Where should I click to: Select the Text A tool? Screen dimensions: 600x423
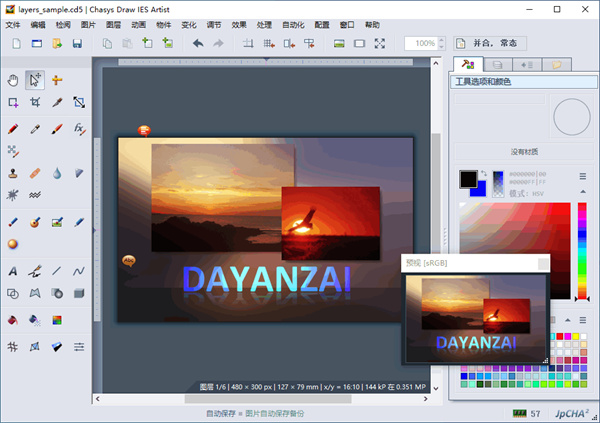[x=13, y=271]
